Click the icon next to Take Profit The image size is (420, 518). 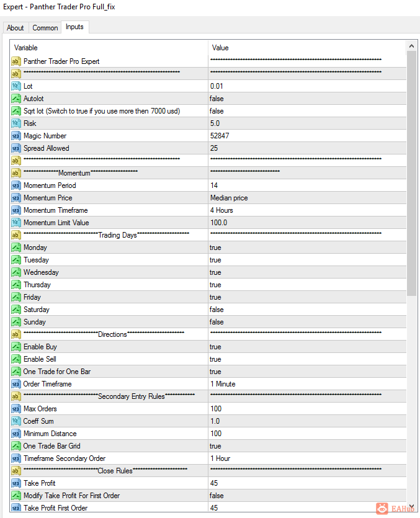(16, 483)
